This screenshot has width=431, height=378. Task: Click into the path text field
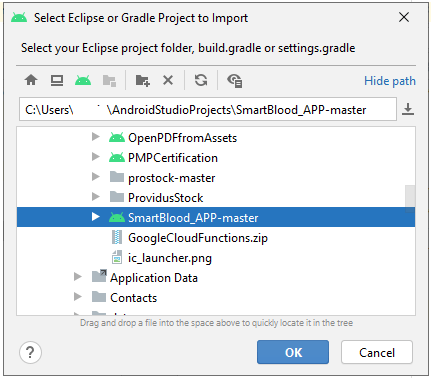208,109
